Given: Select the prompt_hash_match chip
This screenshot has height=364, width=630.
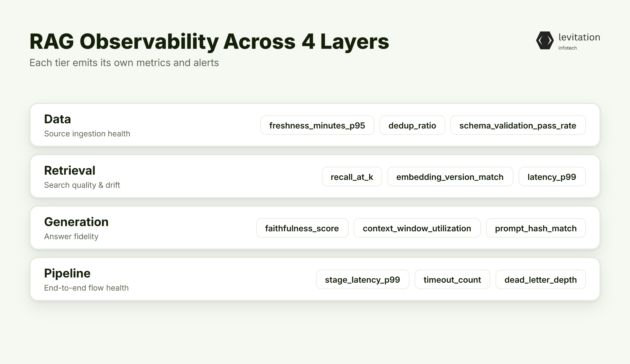Looking at the screenshot, I should pyautogui.click(x=536, y=228).
